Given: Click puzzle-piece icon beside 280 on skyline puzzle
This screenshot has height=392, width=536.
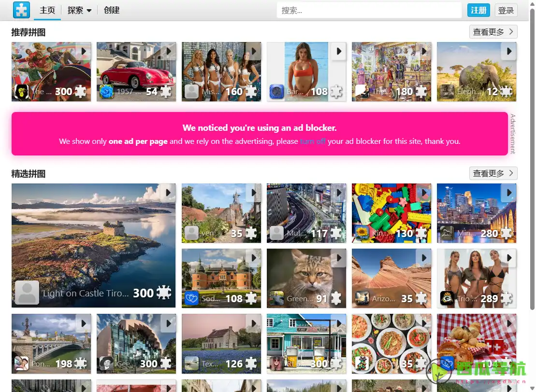Looking at the screenshot, I should (506, 233).
